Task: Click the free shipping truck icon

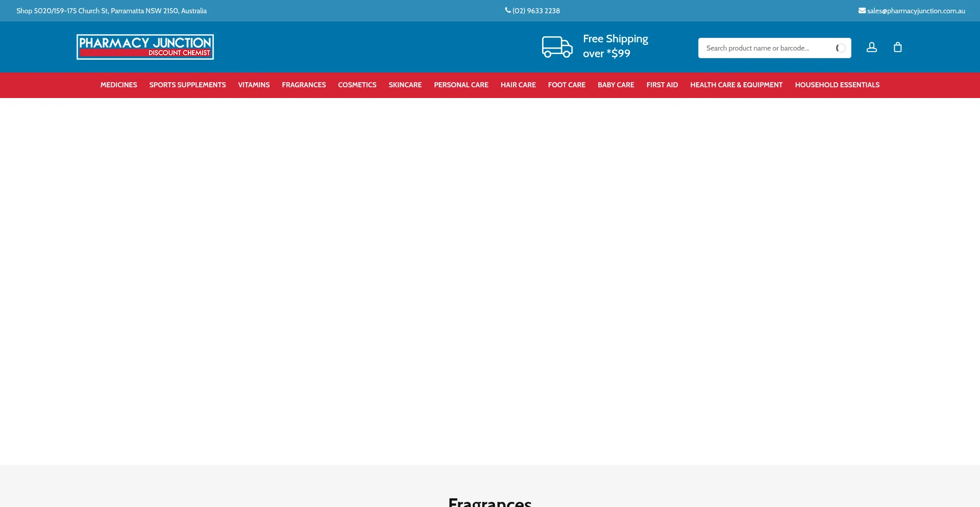Action: pos(557,47)
